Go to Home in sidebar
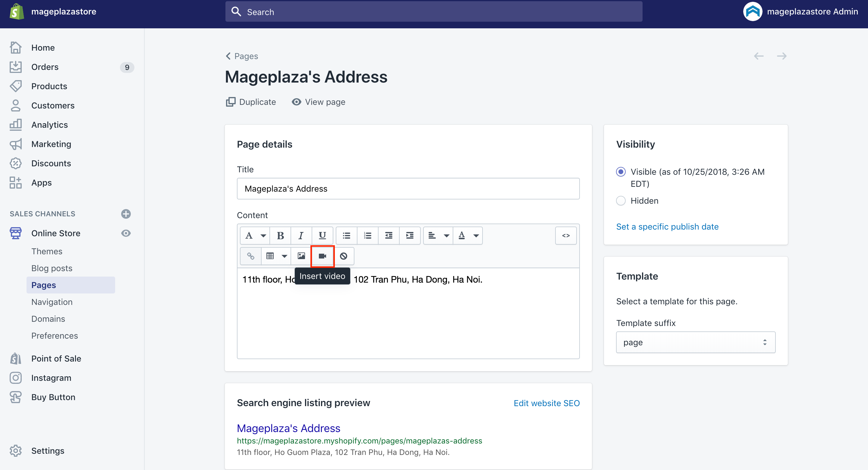 pos(43,48)
